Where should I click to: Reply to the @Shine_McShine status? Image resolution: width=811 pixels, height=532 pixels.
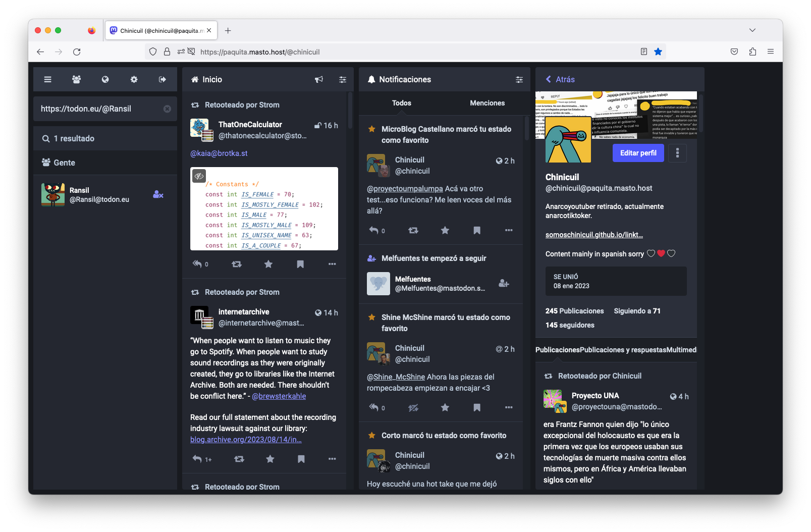pos(374,407)
